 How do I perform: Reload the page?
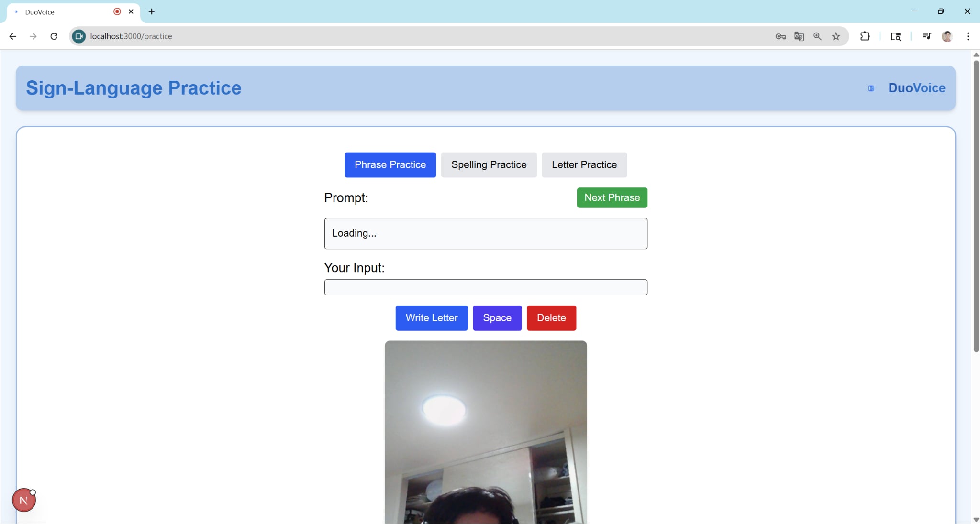pyautogui.click(x=54, y=36)
